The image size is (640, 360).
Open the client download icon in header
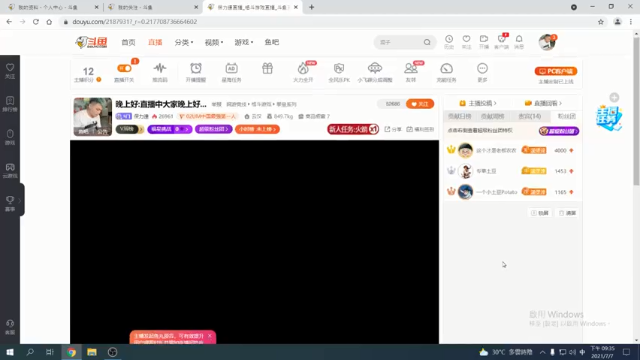pos(501,39)
